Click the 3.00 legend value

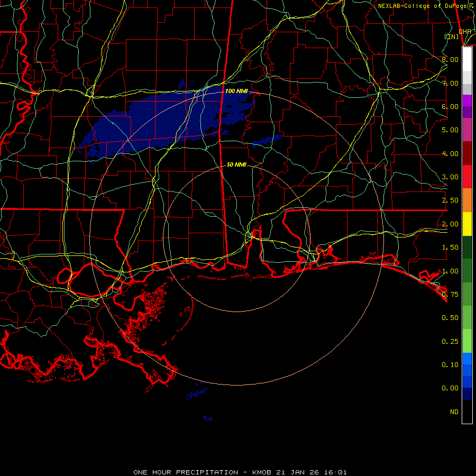click(x=450, y=177)
